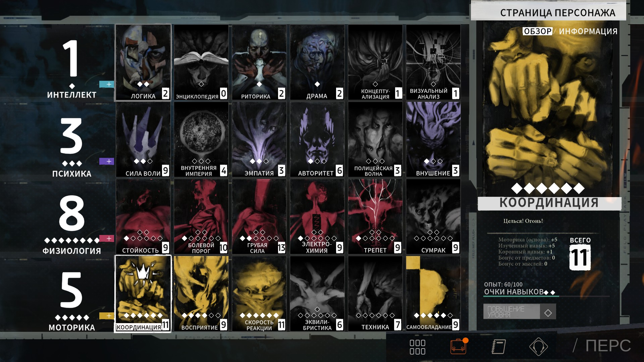Click the Интеллект attribute label
The image size is (644, 362).
click(x=72, y=95)
